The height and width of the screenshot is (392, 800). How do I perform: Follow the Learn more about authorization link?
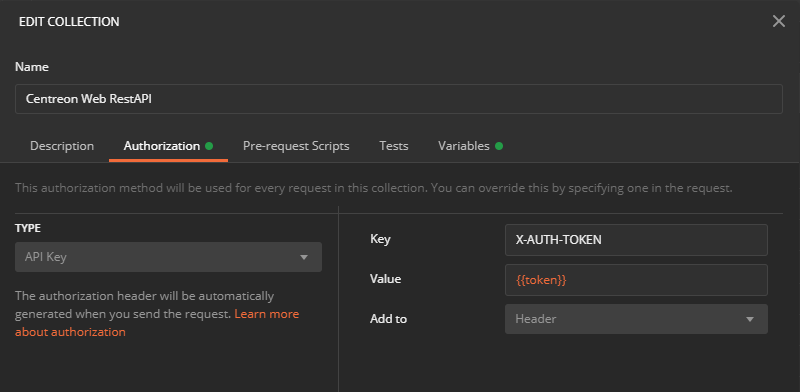[x=157, y=323]
